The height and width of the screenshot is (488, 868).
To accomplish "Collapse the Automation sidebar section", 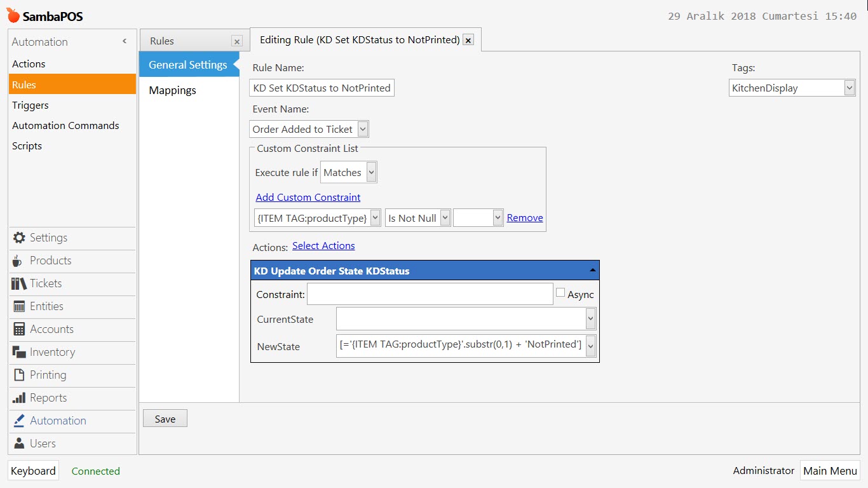I will point(125,41).
